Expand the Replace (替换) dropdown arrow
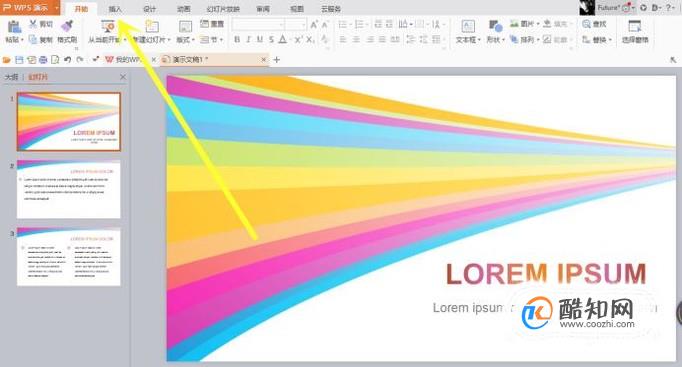 [x=610, y=40]
